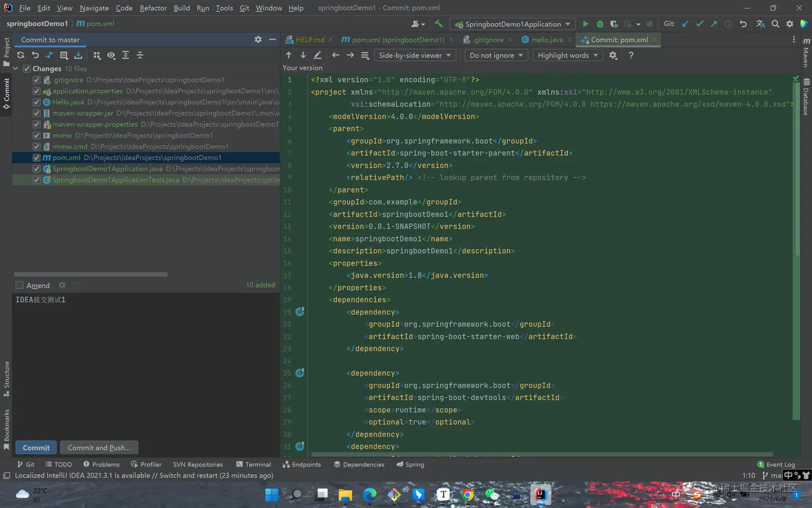Viewport: 812px width, 508px height.
Task: Toggle the Amend checkbox
Action: [20, 285]
